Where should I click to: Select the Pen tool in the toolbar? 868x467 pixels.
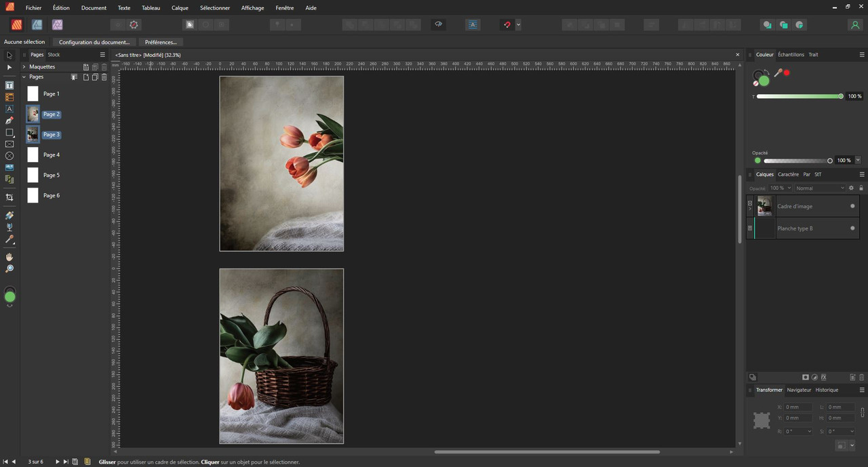9,121
